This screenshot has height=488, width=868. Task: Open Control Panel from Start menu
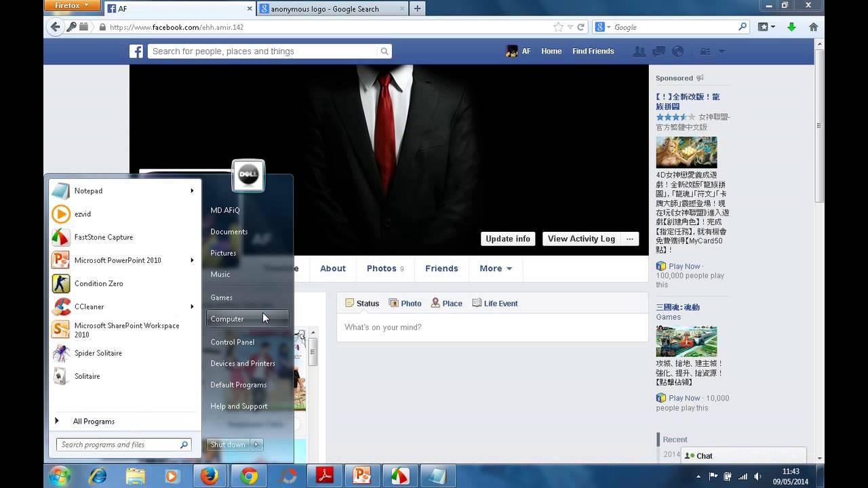[x=248, y=342]
